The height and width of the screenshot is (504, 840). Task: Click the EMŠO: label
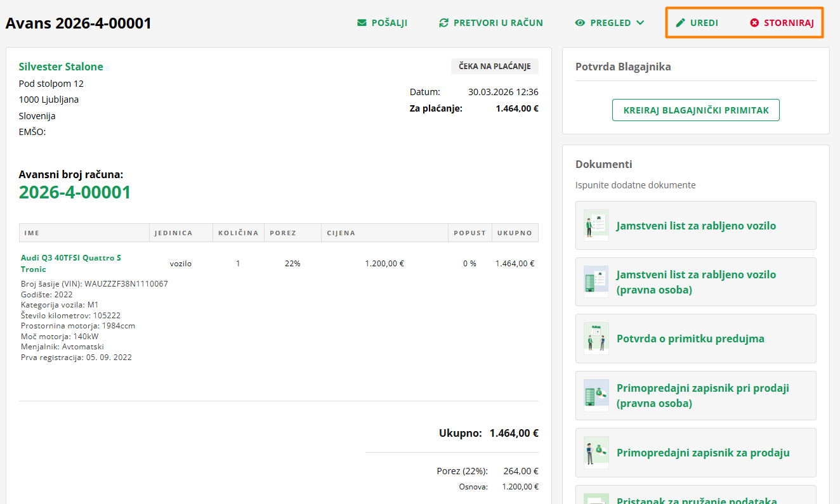pos(32,132)
